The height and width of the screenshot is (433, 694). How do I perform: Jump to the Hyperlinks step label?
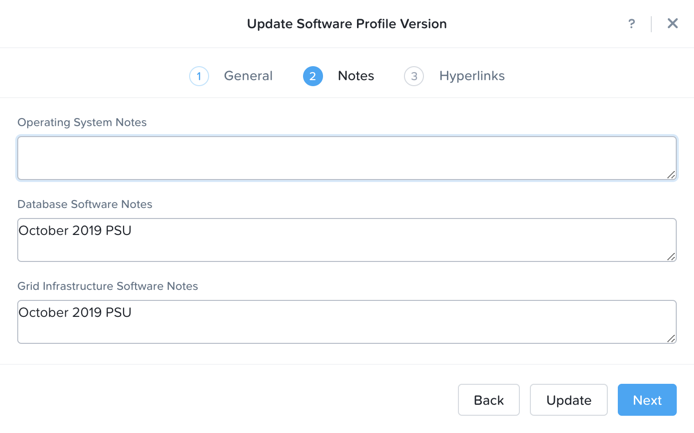pos(472,76)
